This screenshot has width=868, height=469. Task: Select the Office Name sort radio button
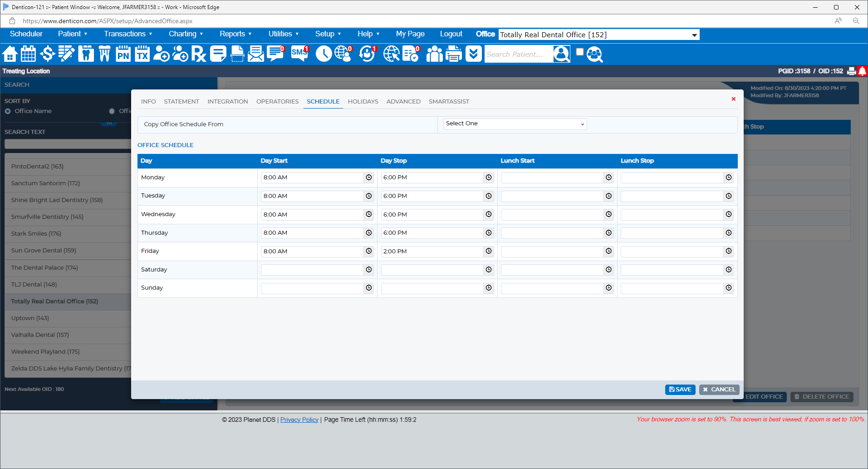(8, 111)
